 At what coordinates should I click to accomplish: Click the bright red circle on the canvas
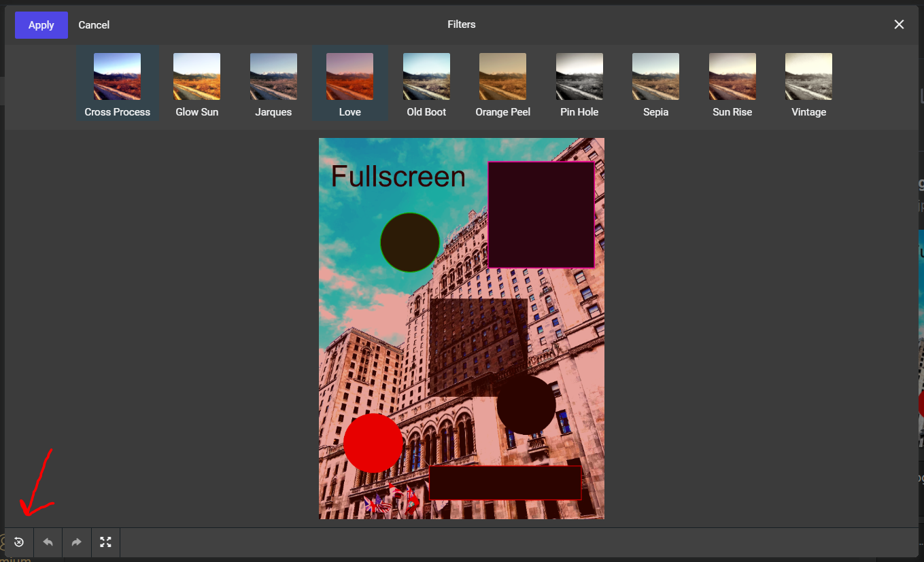pos(373,443)
